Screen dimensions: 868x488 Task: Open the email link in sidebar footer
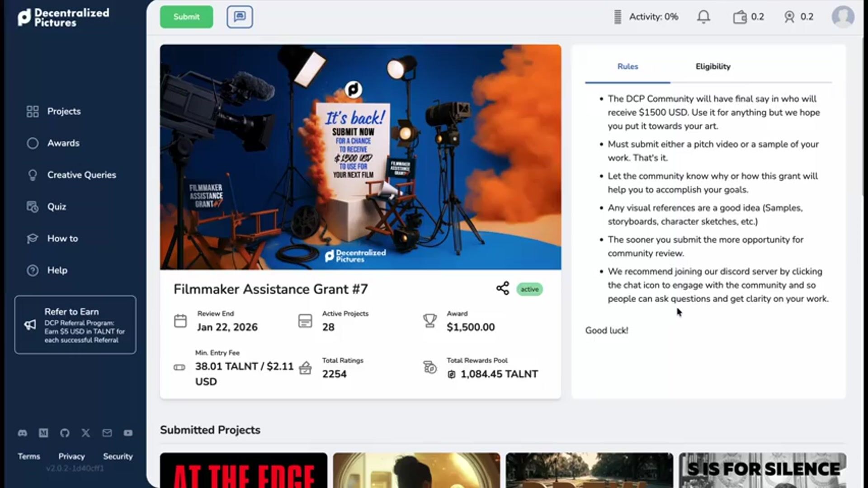107,433
